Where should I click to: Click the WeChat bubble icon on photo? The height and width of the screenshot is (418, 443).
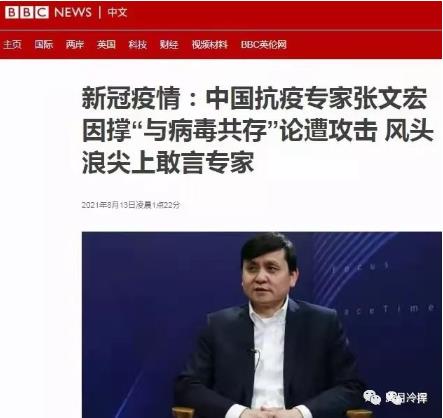click(x=372, y=397)
